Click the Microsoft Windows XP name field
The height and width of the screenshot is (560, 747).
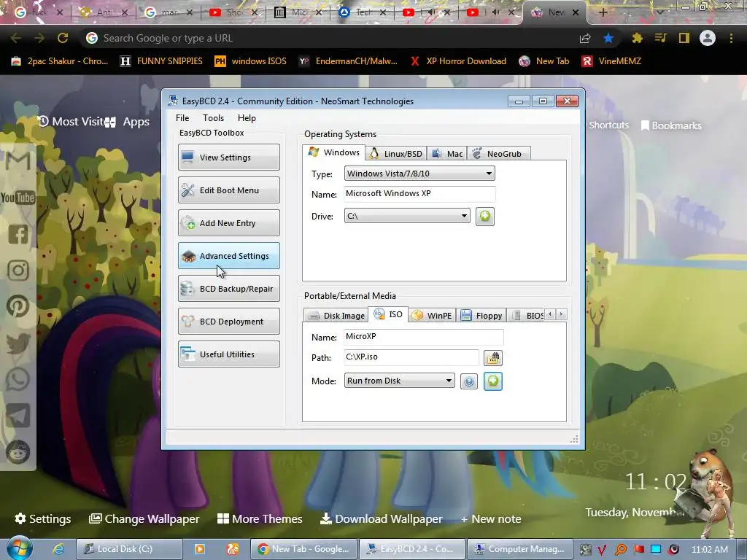[x=419, y=193]
